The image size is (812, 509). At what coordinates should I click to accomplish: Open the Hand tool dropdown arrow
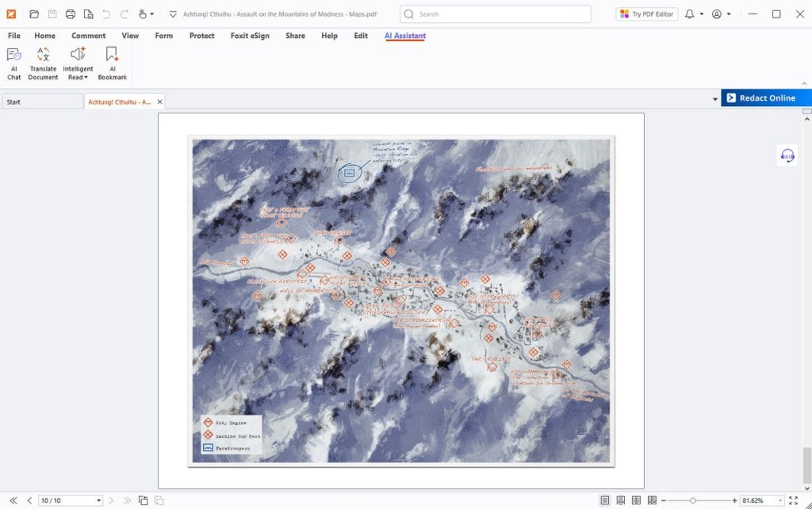(151, 14)
